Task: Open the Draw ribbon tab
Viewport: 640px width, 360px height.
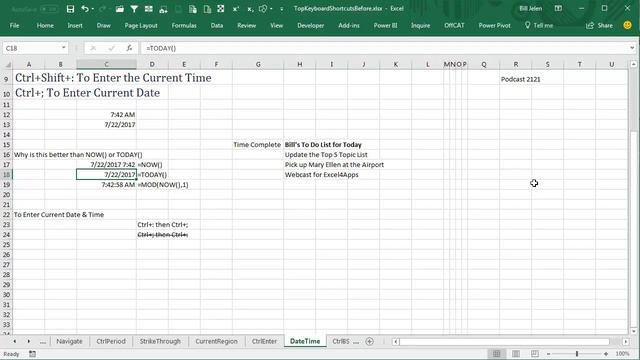Action: [x=104, y=25]
